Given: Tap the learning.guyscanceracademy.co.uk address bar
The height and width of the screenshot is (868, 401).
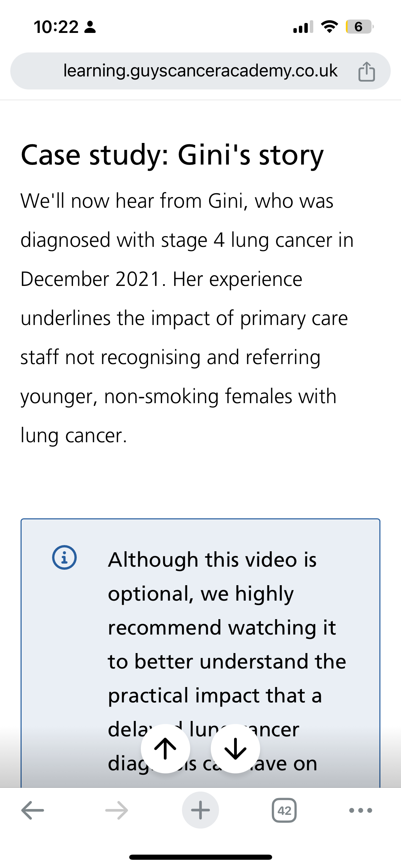Looking at the screenshot, I should [x=200, y=71].
